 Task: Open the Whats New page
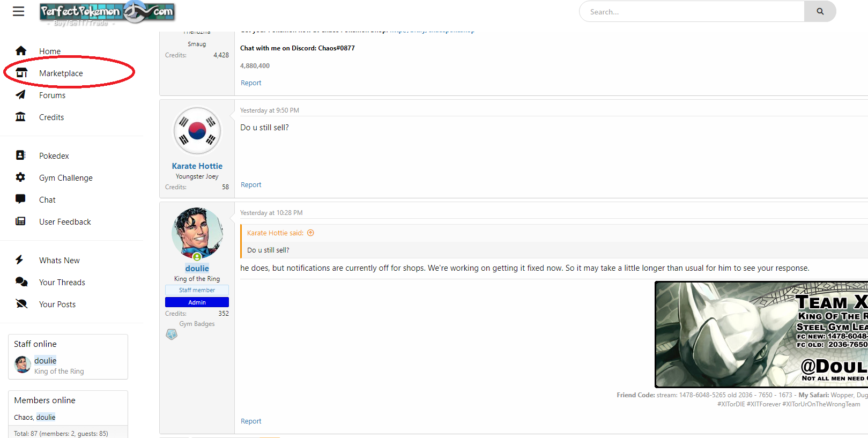[60, 261]
